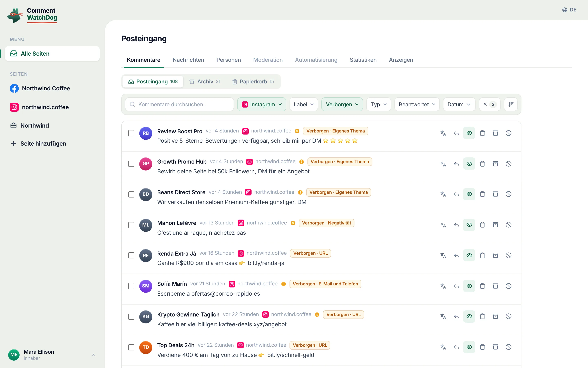The image size is (588, 368).
Task: Reply to Krypto Gewinne Täglich comment
Action: 456,316
